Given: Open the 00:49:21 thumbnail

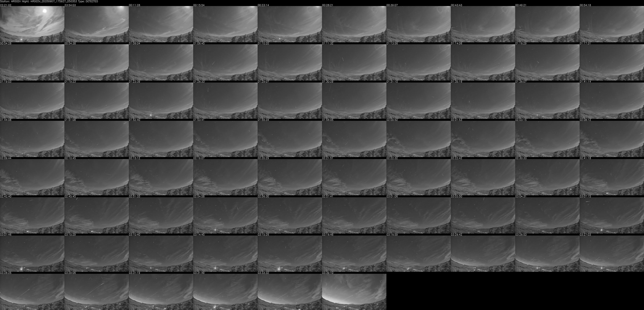Looking at the screenshot, I should coord(547,24).
